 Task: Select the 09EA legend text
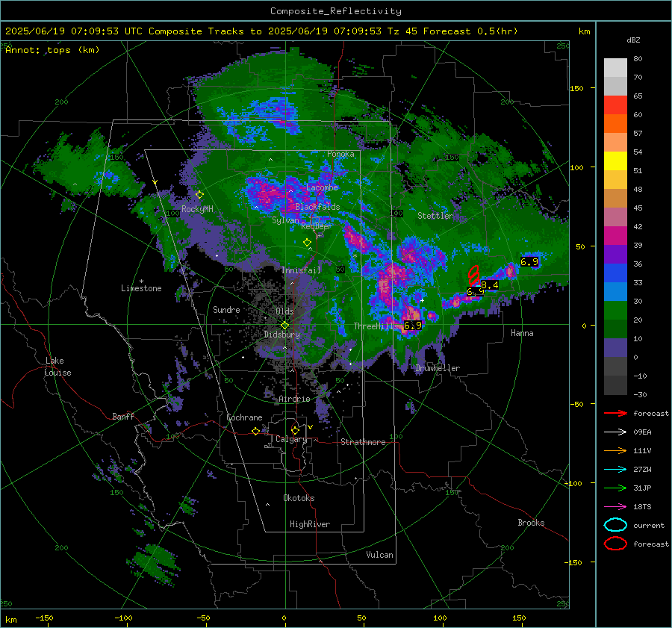tap(642, 432)
